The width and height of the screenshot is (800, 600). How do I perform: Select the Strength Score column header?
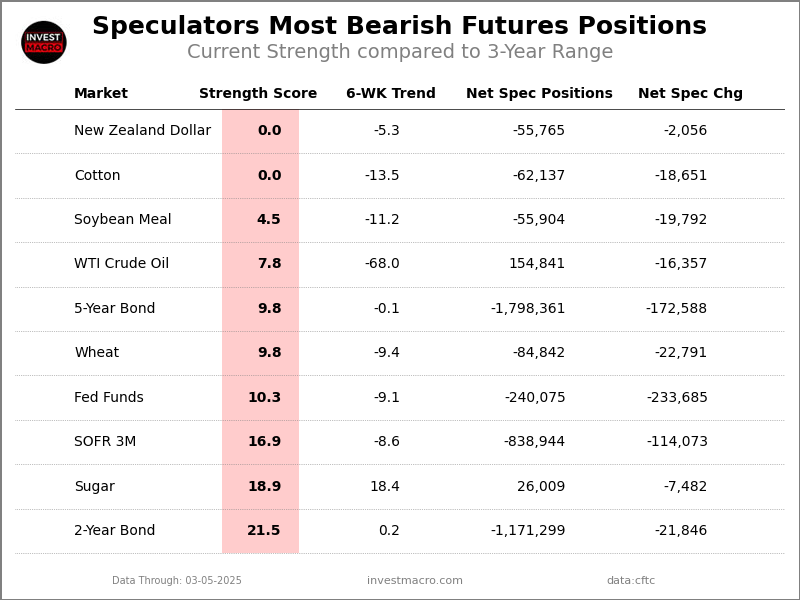258,94
